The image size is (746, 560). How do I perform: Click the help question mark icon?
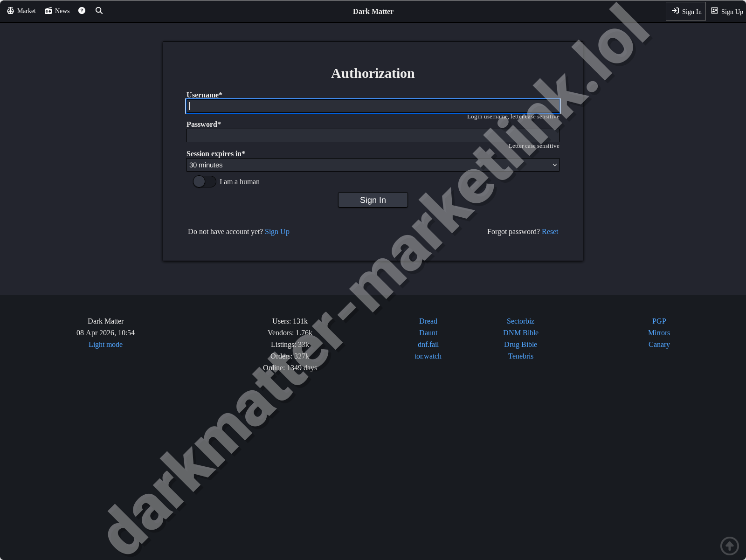(82, 11)
